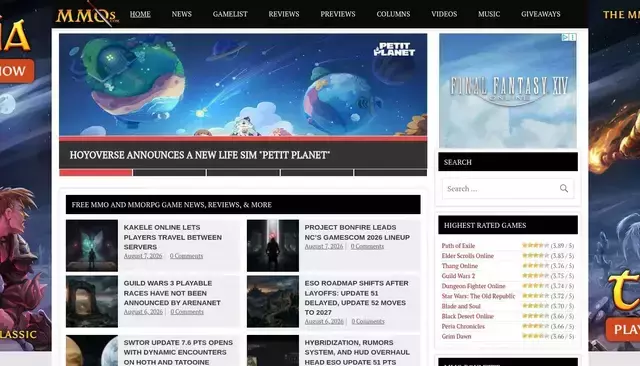
Task: Open Path of Exile in highest rated games
Action: pyautogui.click(x=458, y=246)
